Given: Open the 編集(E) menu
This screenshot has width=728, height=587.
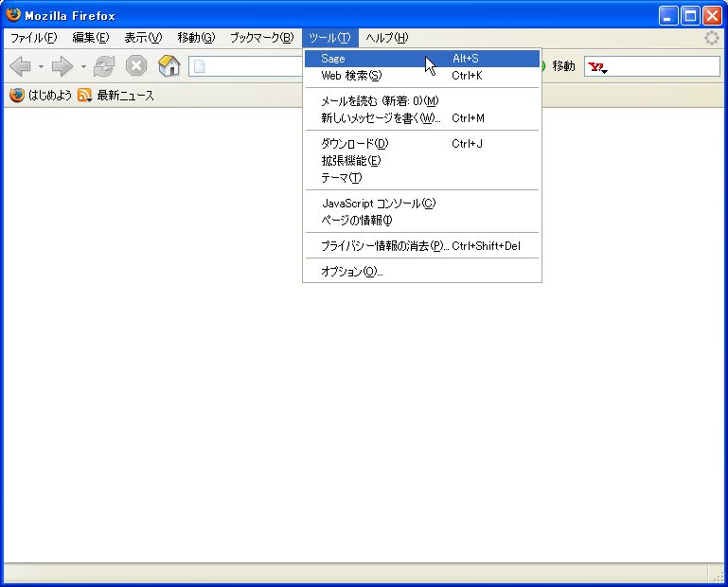Looking at the screenshot, I should tap(91, 38).
